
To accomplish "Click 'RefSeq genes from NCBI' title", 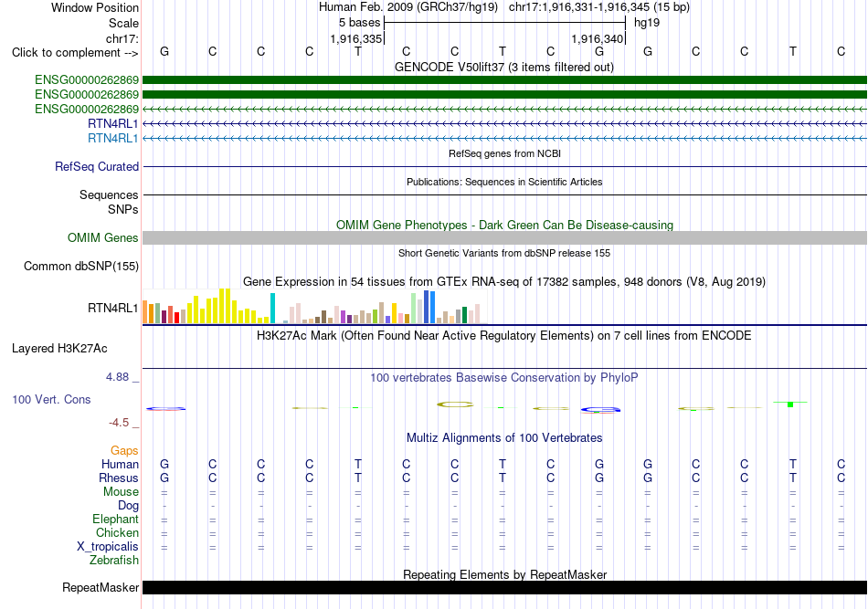I will [x=505, y=153].
